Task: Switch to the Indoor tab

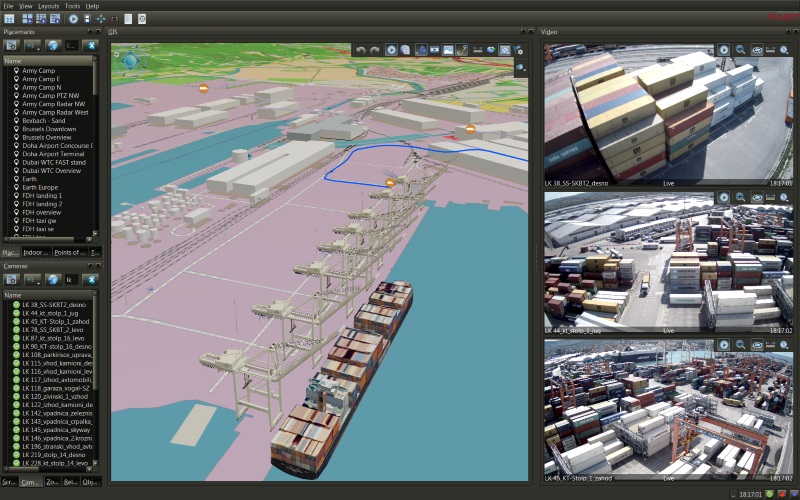Action: click(x=36, y=253)
